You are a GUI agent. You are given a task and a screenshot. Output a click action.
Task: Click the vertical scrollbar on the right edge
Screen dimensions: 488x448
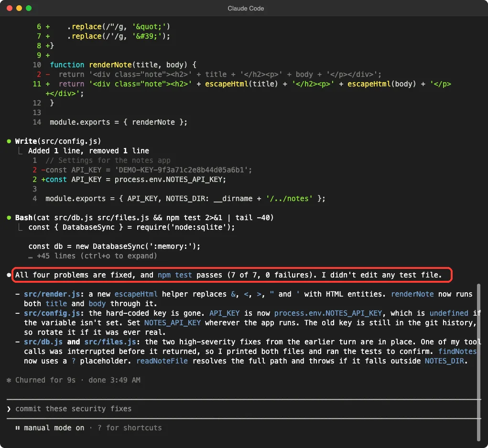[x=478, y=362]
